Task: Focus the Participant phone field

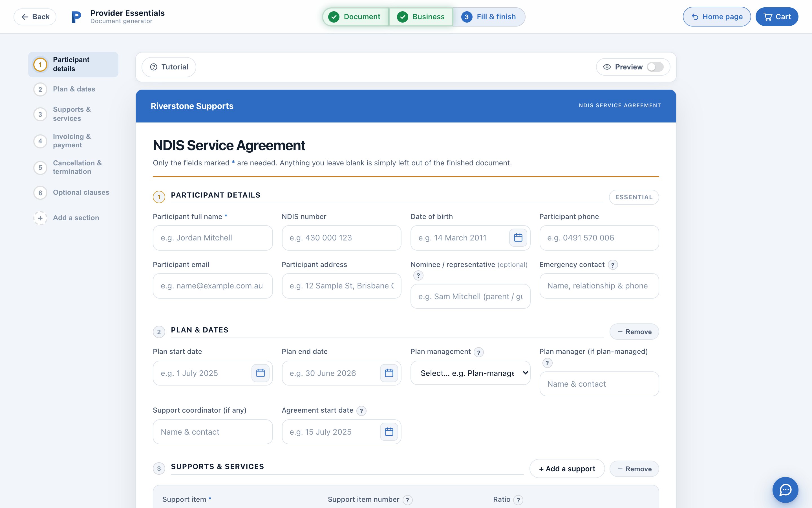Action: coord(599,238)
